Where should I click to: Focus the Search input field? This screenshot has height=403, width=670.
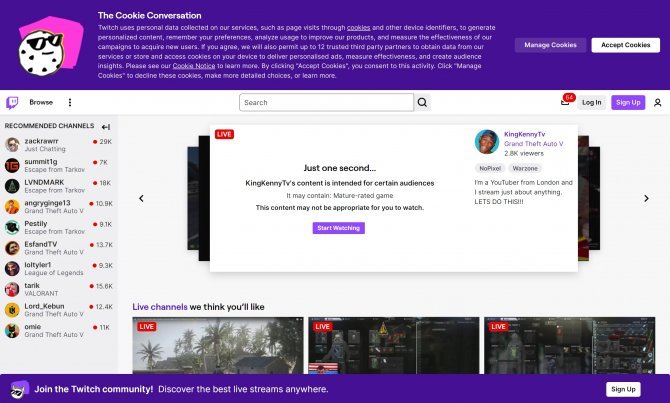coord(326,103)
